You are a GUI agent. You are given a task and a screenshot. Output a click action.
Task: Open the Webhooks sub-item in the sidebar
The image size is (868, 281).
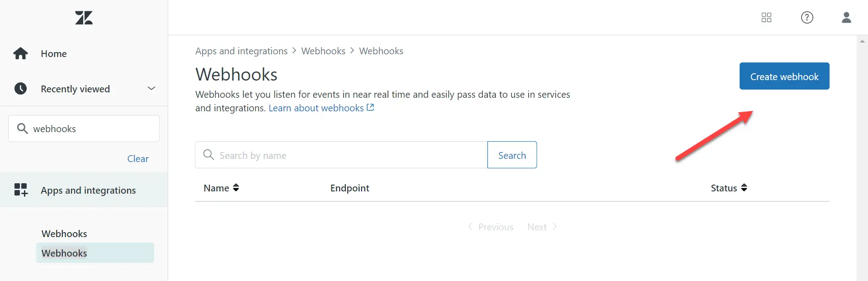(x=64, y=253)
